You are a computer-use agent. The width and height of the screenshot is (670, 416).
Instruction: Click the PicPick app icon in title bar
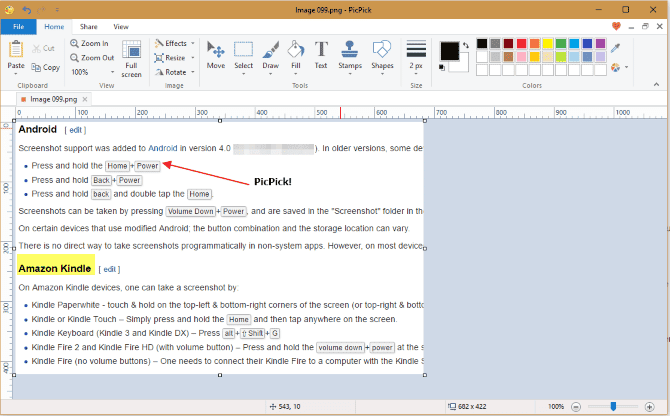coord(9,9)
